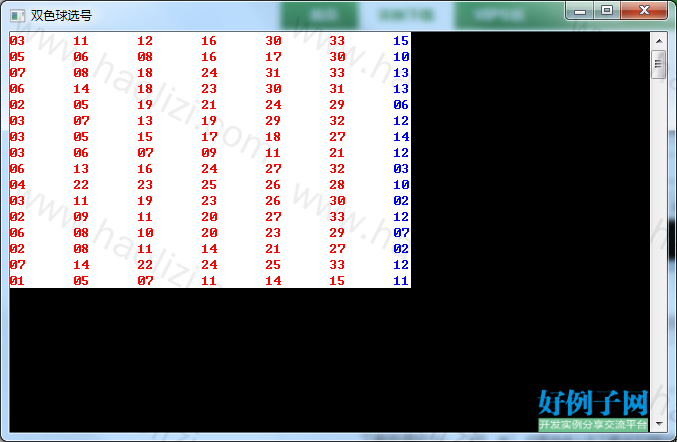Select blue number 11 in row 01 05 07

(401, 281)
